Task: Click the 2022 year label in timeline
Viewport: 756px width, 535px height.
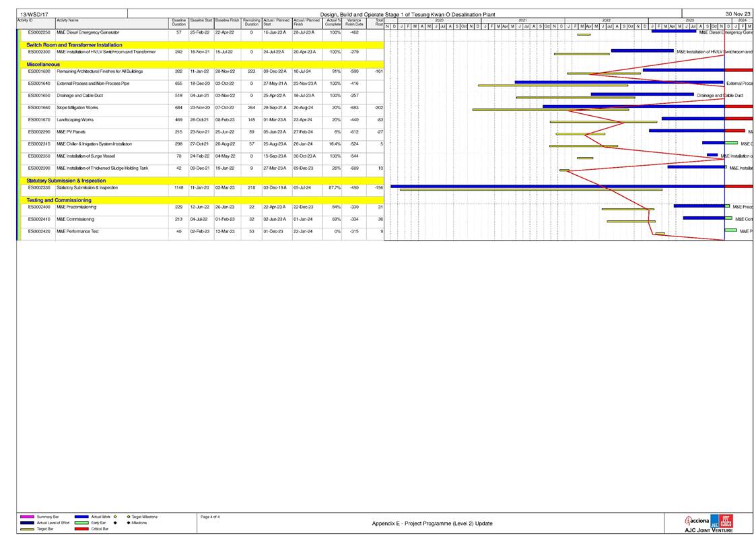Action: [606, 21]
